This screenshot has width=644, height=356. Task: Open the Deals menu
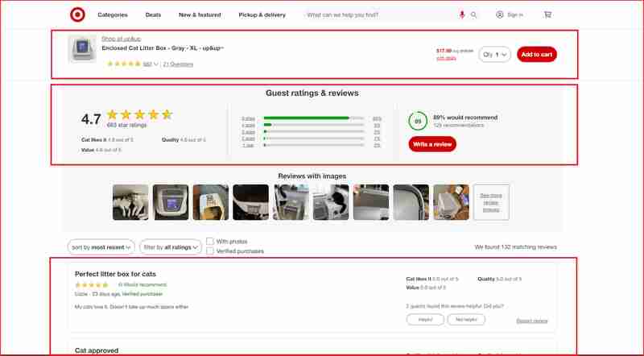coord(153,14)
